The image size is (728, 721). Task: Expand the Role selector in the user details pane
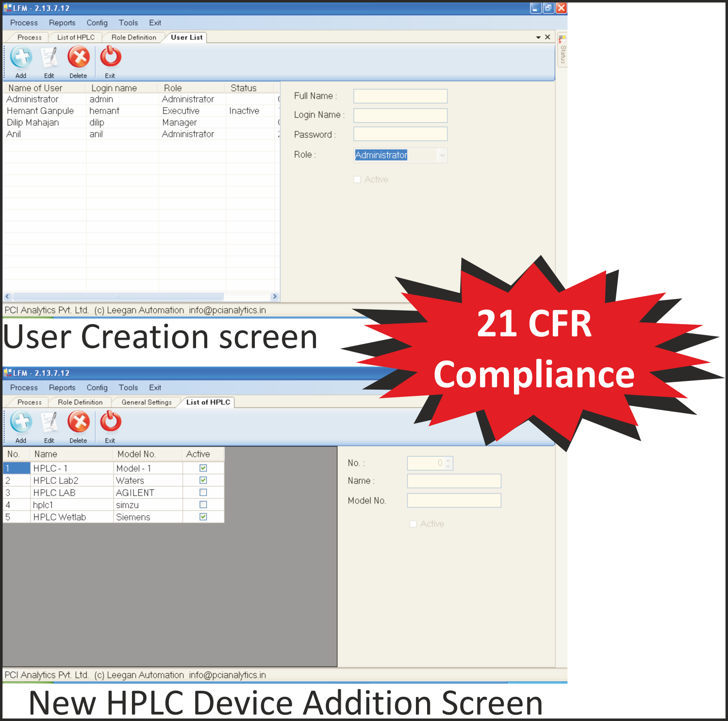click(x=442, y=155)
